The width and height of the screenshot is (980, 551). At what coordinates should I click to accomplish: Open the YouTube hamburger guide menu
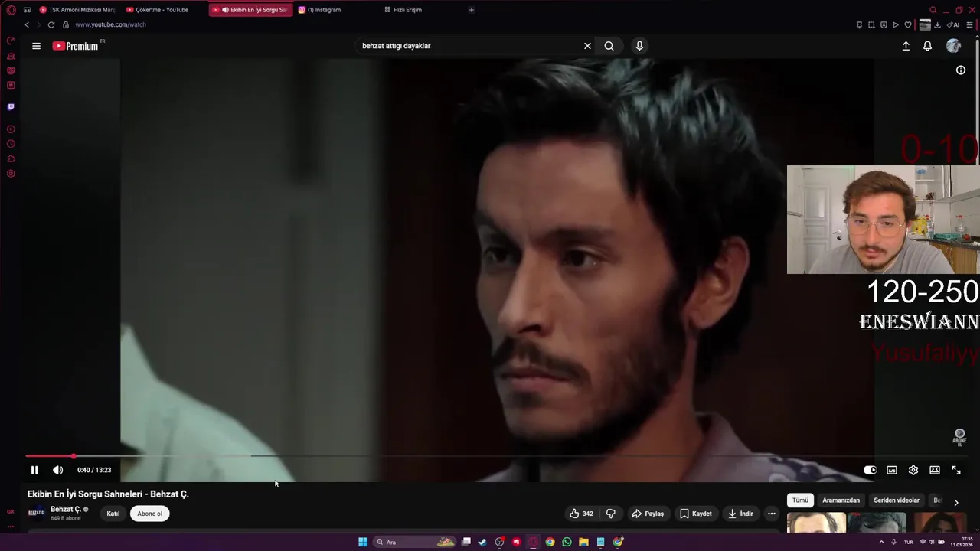point(36,46)
